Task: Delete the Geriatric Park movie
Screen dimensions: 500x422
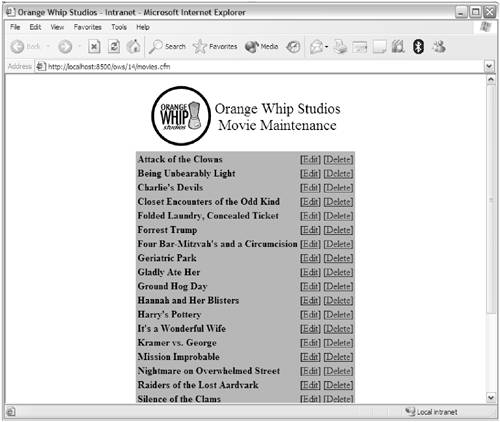Action: click(x=338, y=258)
